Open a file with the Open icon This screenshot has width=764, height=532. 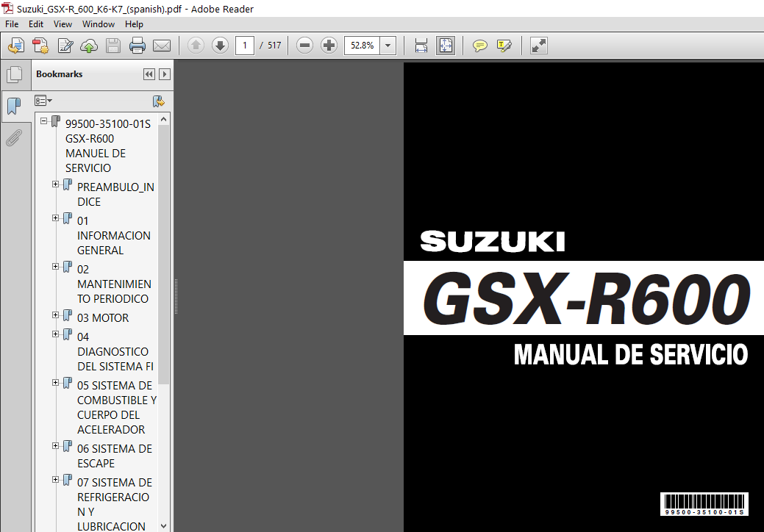15,46
